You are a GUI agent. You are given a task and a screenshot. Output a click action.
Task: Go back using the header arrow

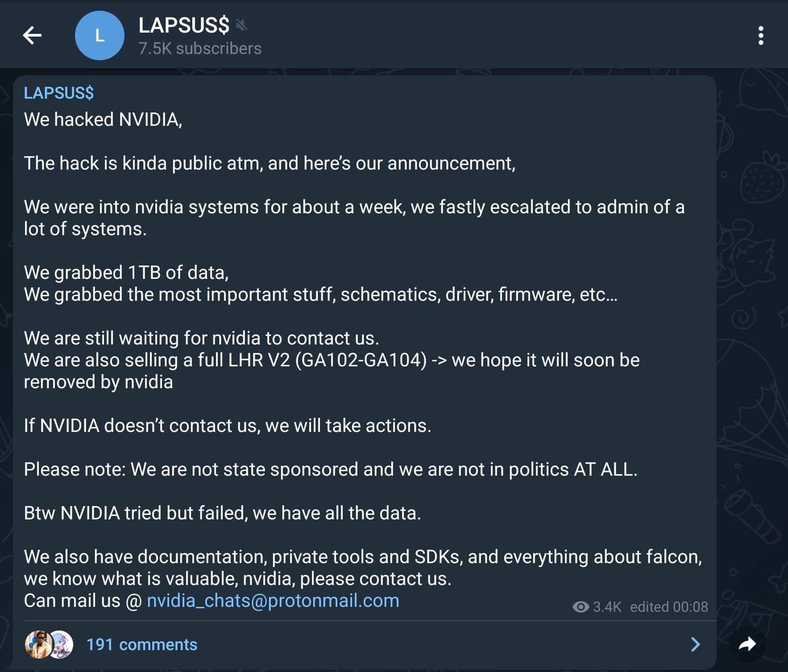point(32,35)
